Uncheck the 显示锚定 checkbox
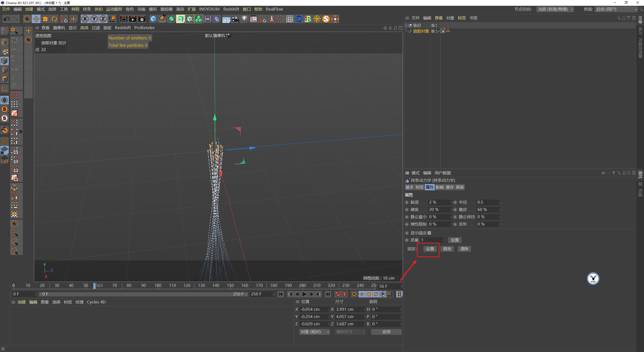 [x=429, y=233]
